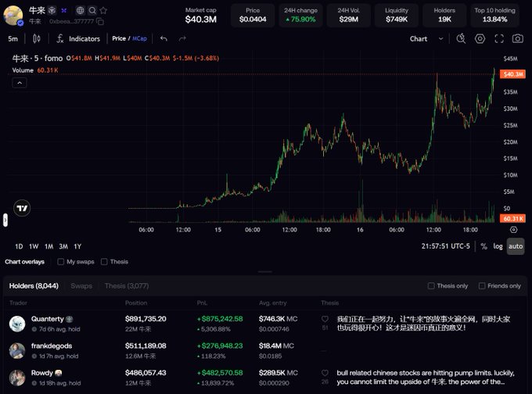Expand the left side panel handle
The image size is (532, 394).
click(x=5, y=220)
